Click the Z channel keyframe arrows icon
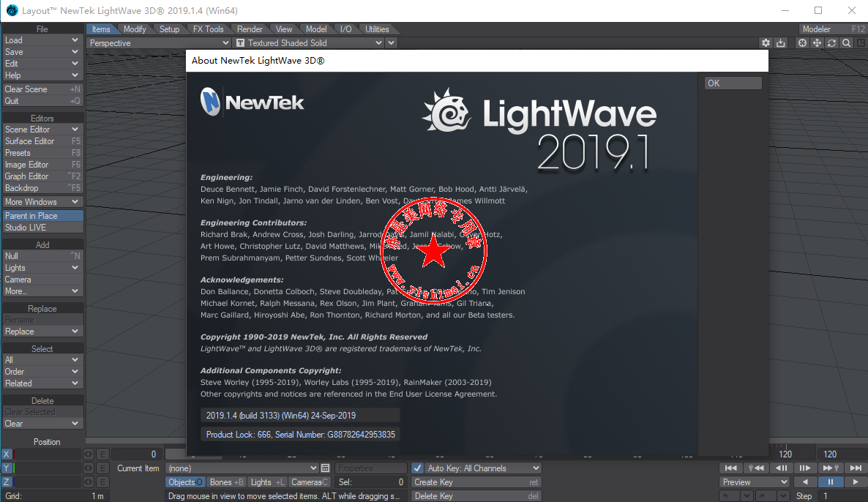Image resolution: width=868 pixels, height=502 pixels. tap(88, 482)
